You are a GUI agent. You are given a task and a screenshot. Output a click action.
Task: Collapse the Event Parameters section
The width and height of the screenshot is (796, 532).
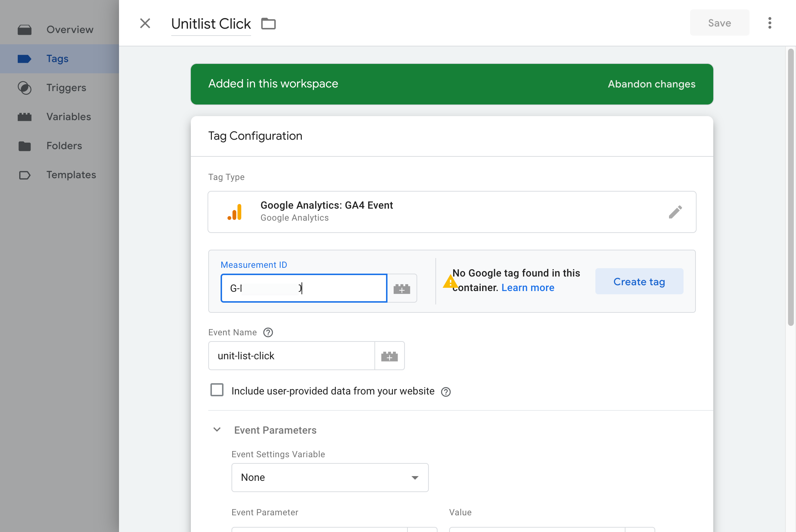pyautogui.click(x=217, y=430)
